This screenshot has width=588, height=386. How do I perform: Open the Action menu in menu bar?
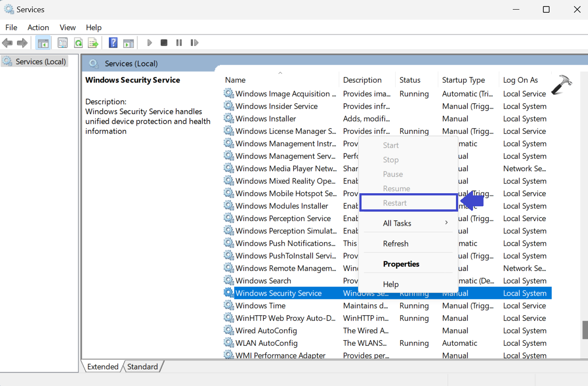coord(38,28)
